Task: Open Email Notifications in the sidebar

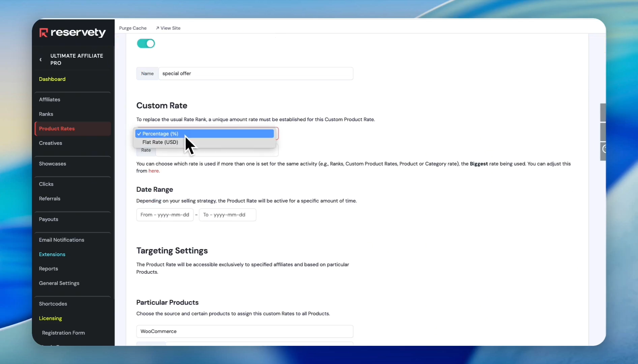Action: coord(61,240)
